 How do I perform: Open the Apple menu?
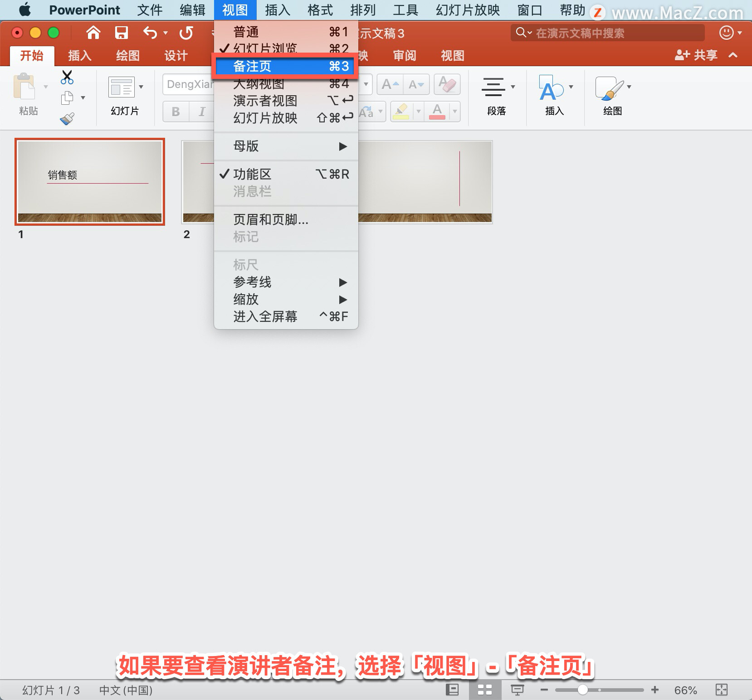tap(25, 10)
